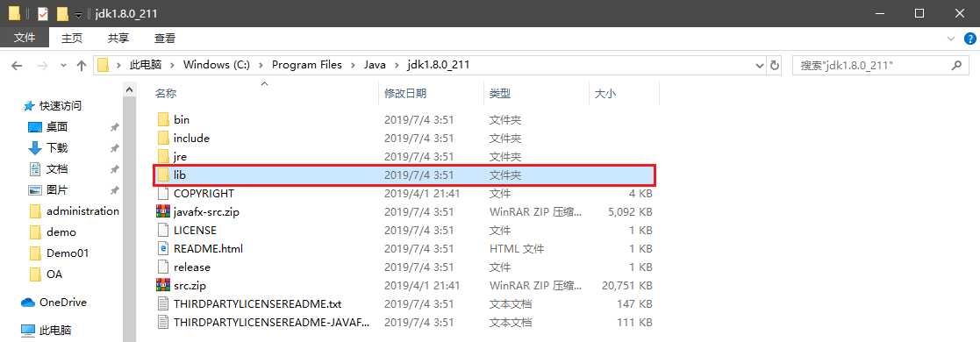980x342 pixels.
Task: Select the include folder icon
Action: pos(163,139)
